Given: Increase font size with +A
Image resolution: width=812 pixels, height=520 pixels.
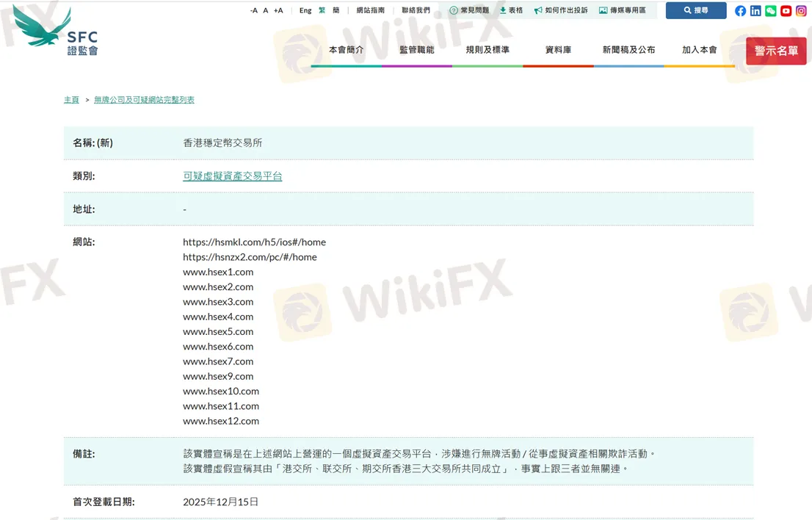Looking at the screenshot, I should coord(278,10).
